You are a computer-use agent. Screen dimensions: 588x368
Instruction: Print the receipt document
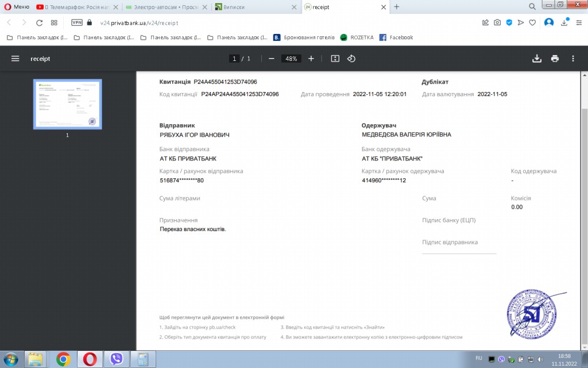555,59
